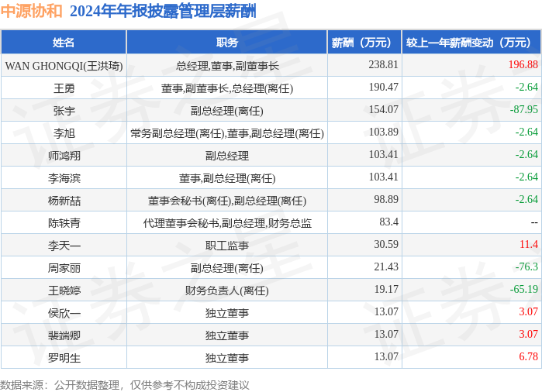This screenshot has width=542, height=392.
Task: Click the 中源协和 title text
Action: [x=31, y=11]
